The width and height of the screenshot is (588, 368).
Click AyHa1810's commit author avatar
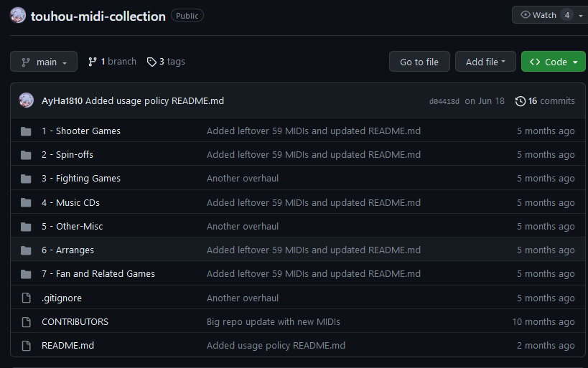pyautogui.click(x=27, y=100)
